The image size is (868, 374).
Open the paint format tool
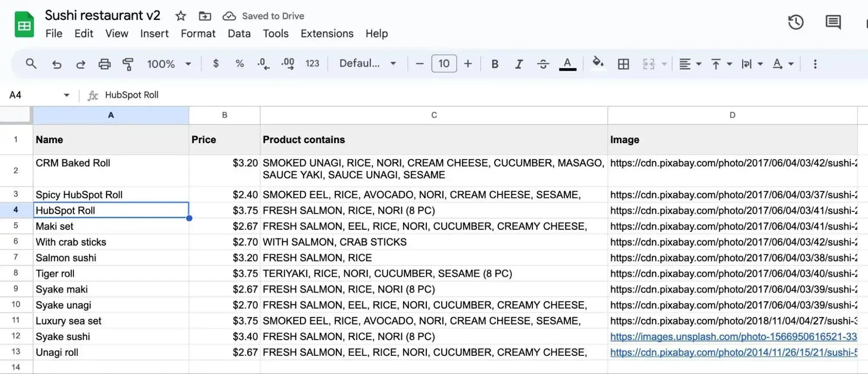tap(128, 63)
